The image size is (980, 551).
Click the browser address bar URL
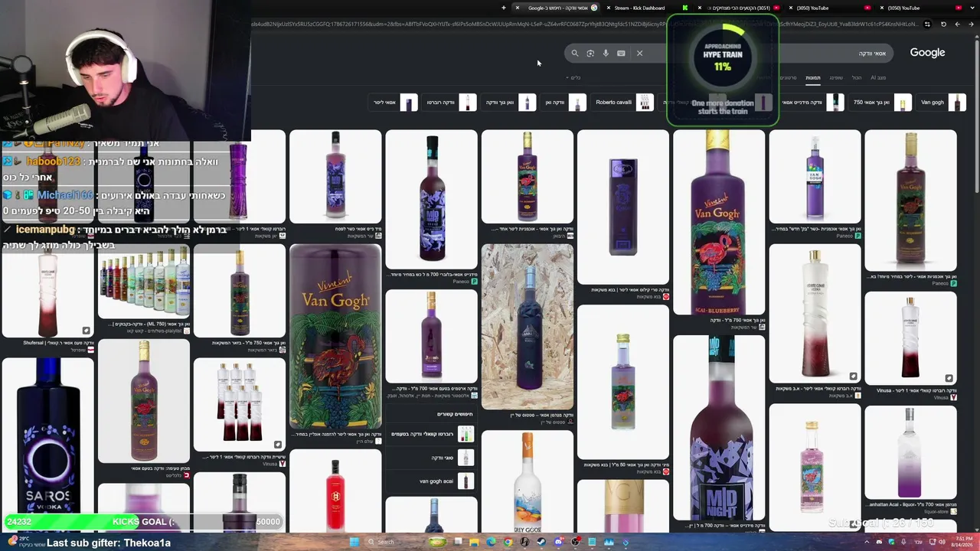586,24
